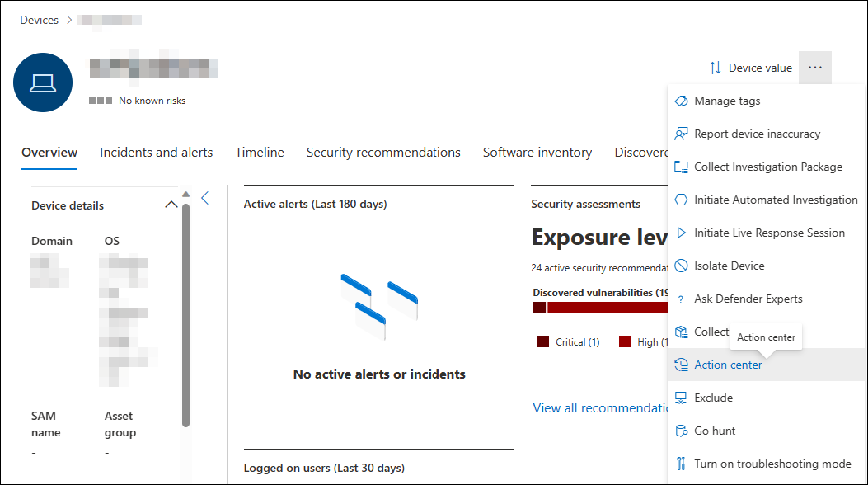Choose Exclude from the menu
Screen dimensions: 868x485
(x=713, y=398)
